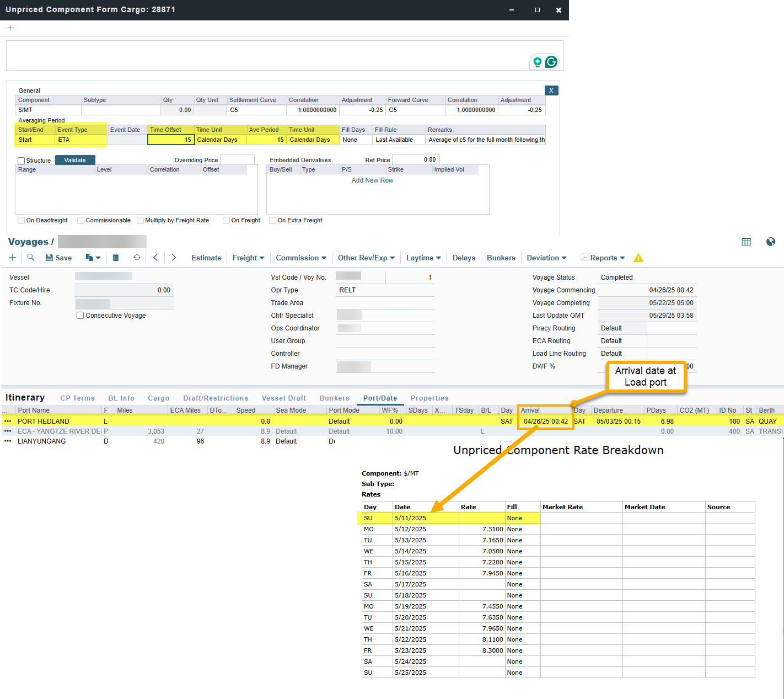Switch to the Cargo tab

(159, 398)
